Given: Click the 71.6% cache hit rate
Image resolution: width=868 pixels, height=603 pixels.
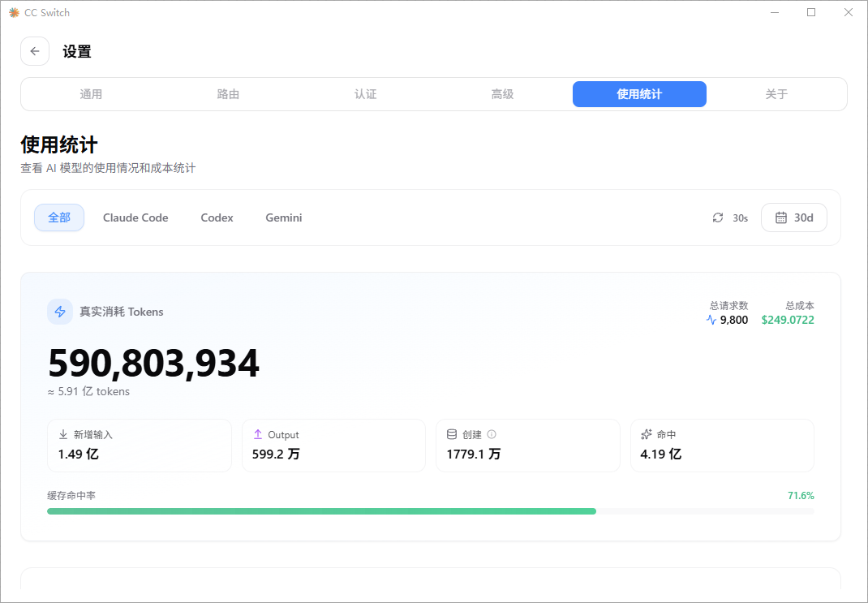Looking at the screenshot, I should click(x=801, y=496).
